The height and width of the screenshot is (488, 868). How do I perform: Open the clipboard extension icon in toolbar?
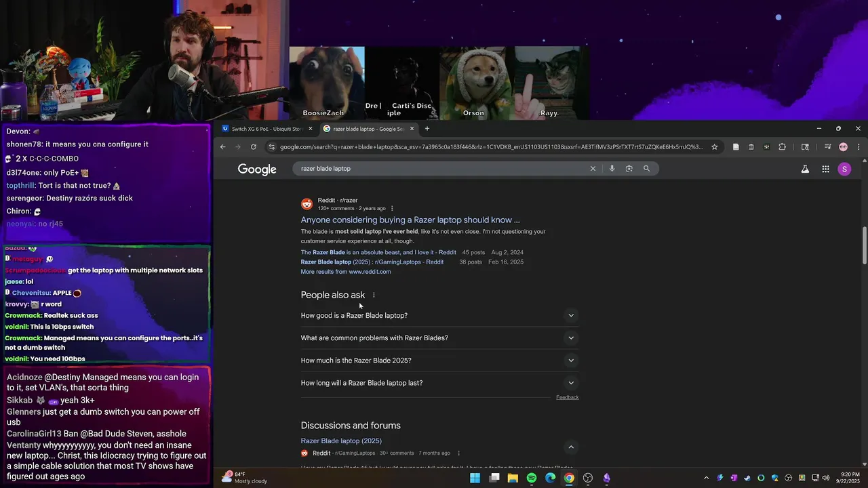(751, 147)
